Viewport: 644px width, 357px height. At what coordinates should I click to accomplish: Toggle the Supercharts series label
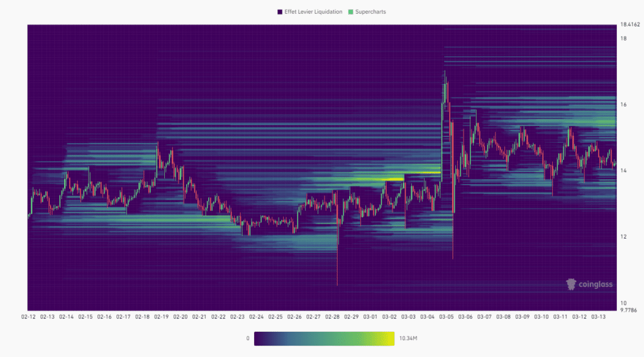372,11
